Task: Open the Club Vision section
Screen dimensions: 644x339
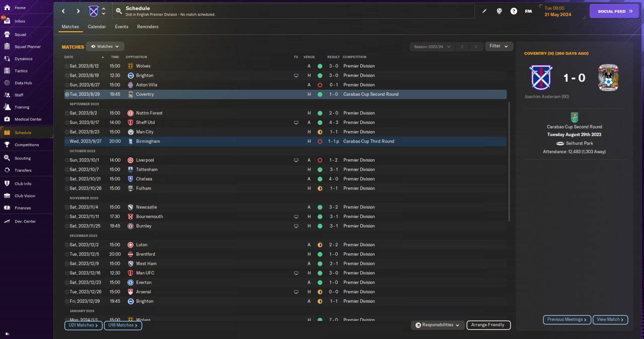Action: (x=25, y=196)
